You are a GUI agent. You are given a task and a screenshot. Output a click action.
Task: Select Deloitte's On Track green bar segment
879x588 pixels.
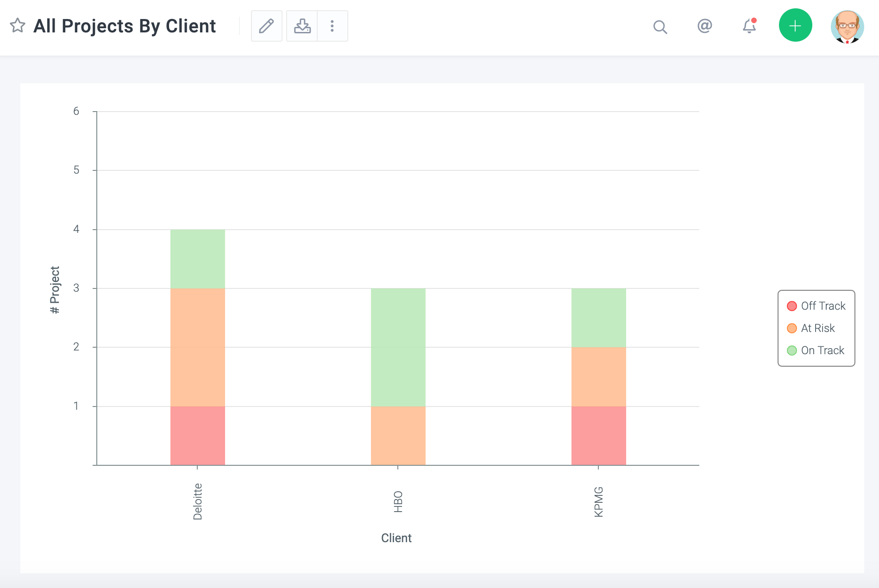[x=198, y=259]
